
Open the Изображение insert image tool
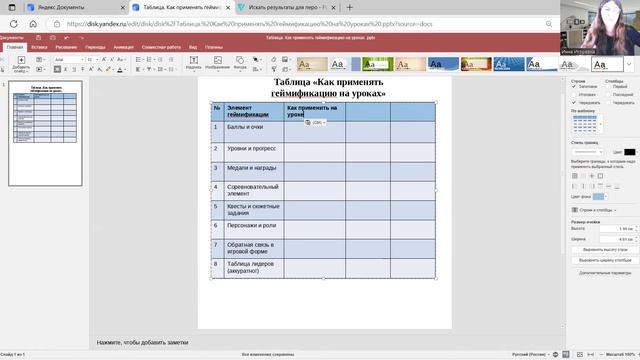click(x=218, y=63)
